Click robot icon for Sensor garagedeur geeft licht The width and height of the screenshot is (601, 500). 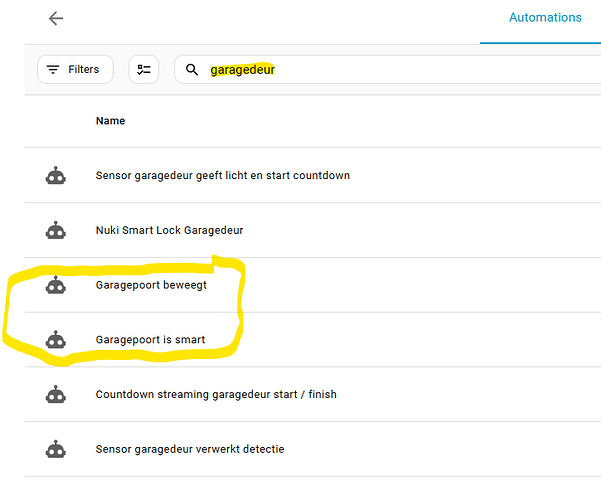[x=56, y=176]
